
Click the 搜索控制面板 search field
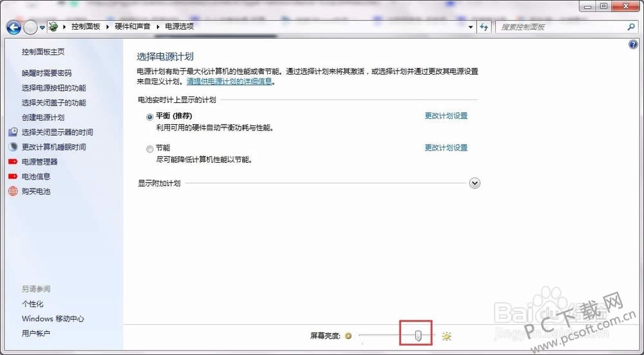pos(560,27)
